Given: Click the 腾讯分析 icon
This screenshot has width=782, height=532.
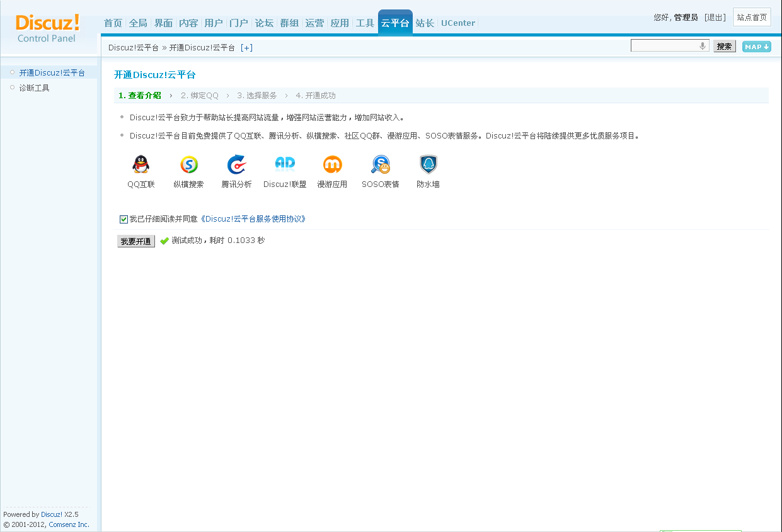Looking at the screenshot, I should pyautogui.click(x=236, y=164).
